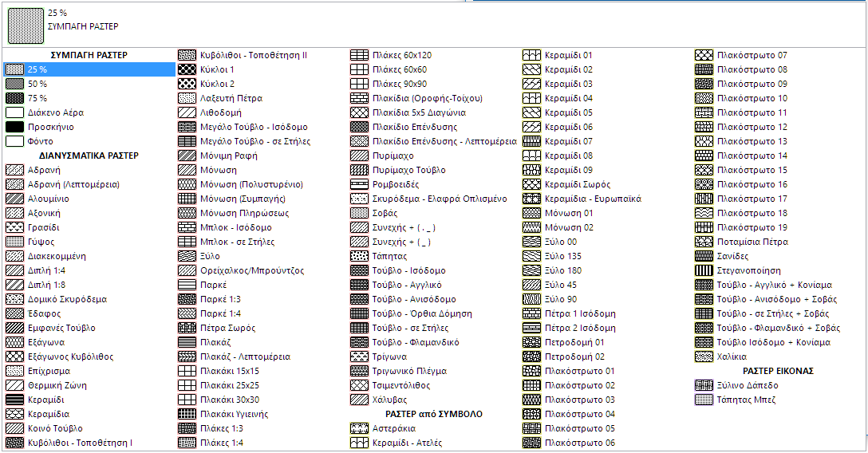The height and width of the screenshot is (453, 868).
Task: Select Πλακόστρωτο 11 entry
Action: [x=752, y=112]
